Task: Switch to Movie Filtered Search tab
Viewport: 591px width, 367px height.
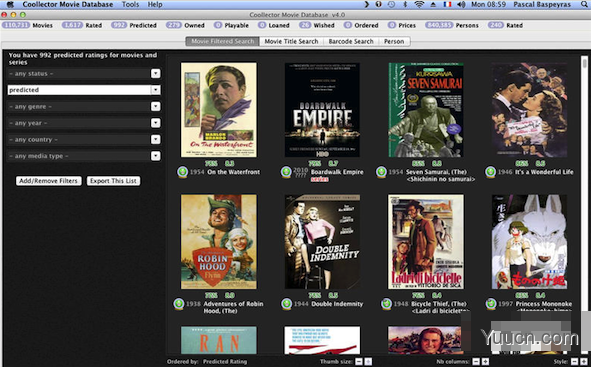Action: coord(223,41)
